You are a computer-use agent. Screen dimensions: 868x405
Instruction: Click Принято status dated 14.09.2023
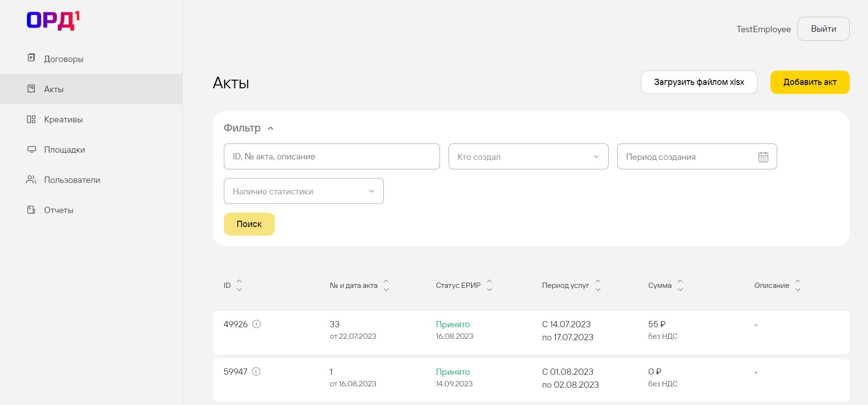tap(453, 372)
